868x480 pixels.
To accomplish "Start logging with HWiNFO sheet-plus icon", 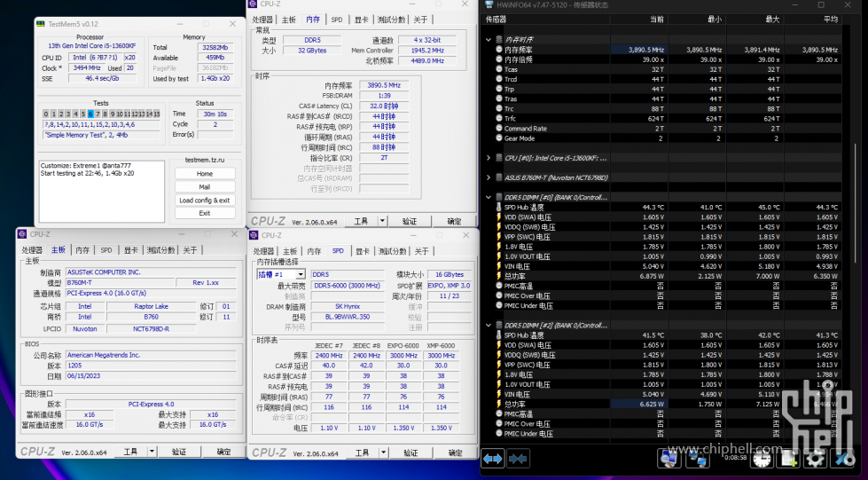I will click(787, 460).
